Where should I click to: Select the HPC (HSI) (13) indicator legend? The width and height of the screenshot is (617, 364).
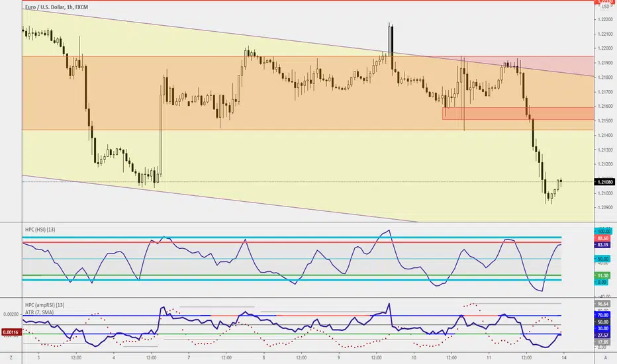(x=40, y=230)
